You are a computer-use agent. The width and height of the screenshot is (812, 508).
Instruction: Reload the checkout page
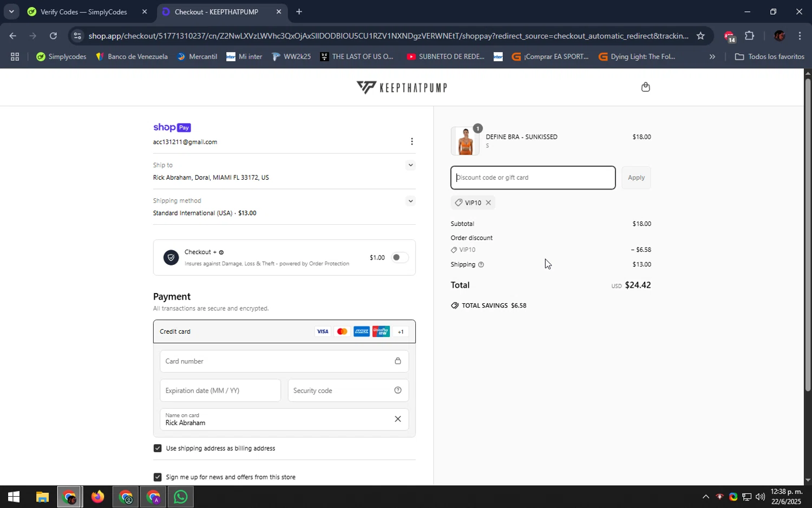53,36
